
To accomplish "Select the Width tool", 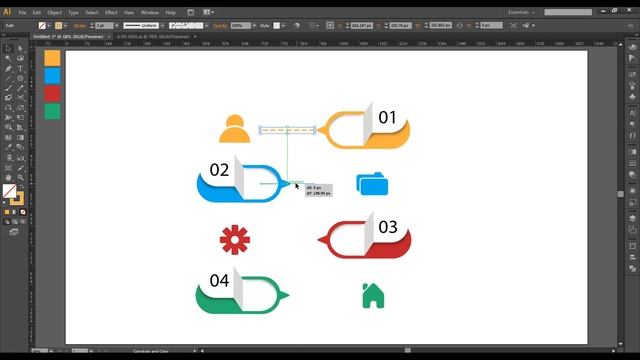I will [8, 118].
